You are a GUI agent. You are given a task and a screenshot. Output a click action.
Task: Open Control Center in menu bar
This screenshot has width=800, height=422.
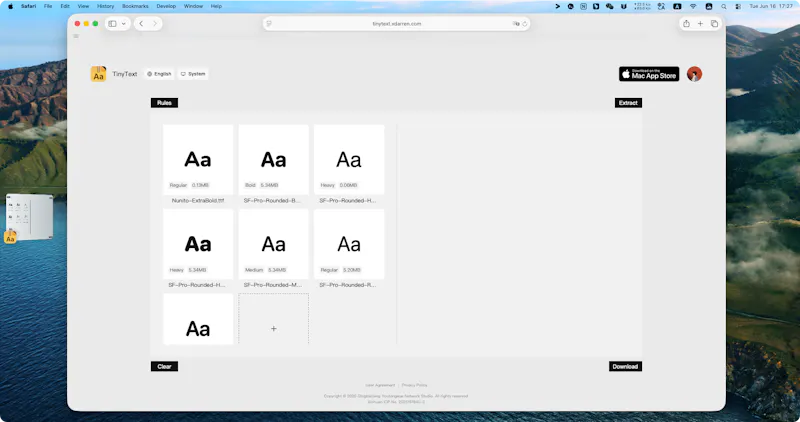pyautogui.click(x=738, y=6)
